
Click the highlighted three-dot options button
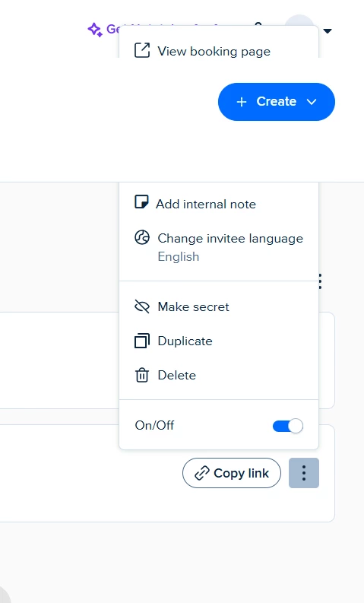coord(304,473)
